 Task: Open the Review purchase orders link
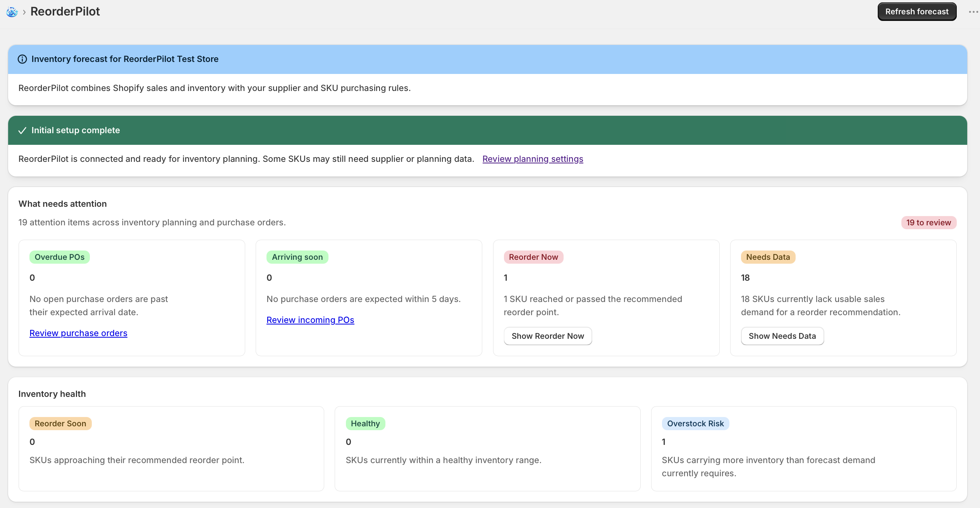78,333
